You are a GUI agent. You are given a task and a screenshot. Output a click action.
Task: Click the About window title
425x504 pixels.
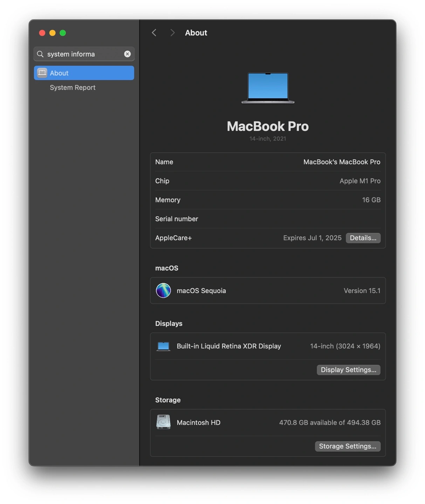point(196,33)
